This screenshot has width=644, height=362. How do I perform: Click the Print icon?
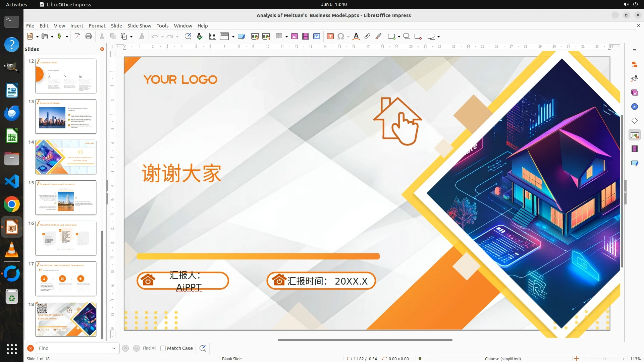point(89,37)
